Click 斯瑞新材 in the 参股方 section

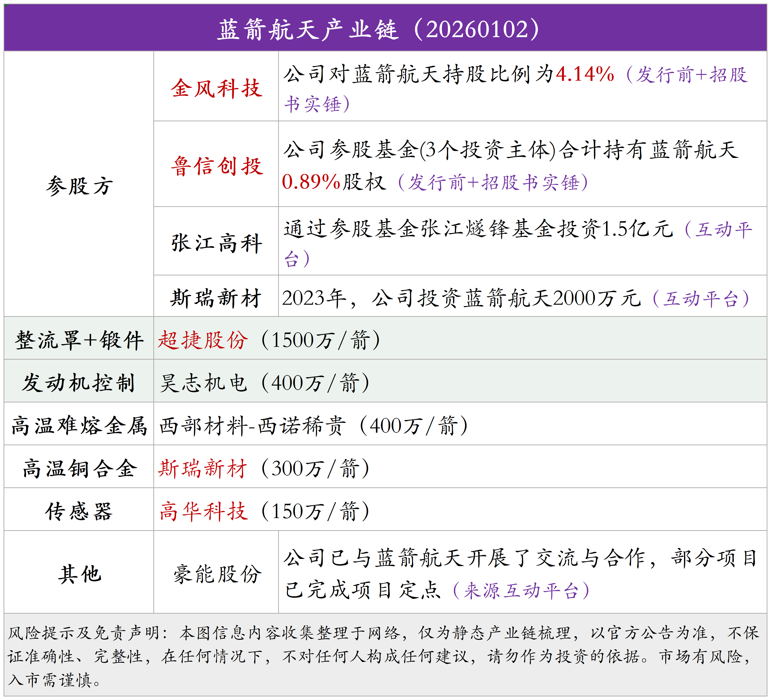[x=216, y=298]
